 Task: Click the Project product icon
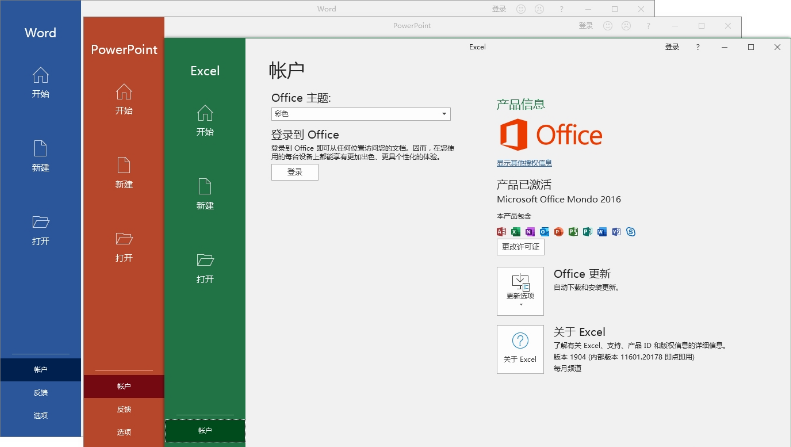573,232
